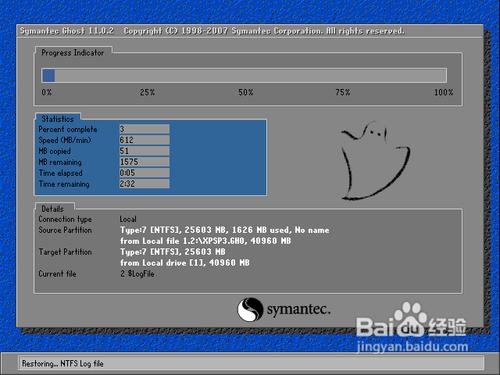Viewport: 500px width, 375px height.
Task: Click the blue filled progress bar segment
Action: point(48,76)
